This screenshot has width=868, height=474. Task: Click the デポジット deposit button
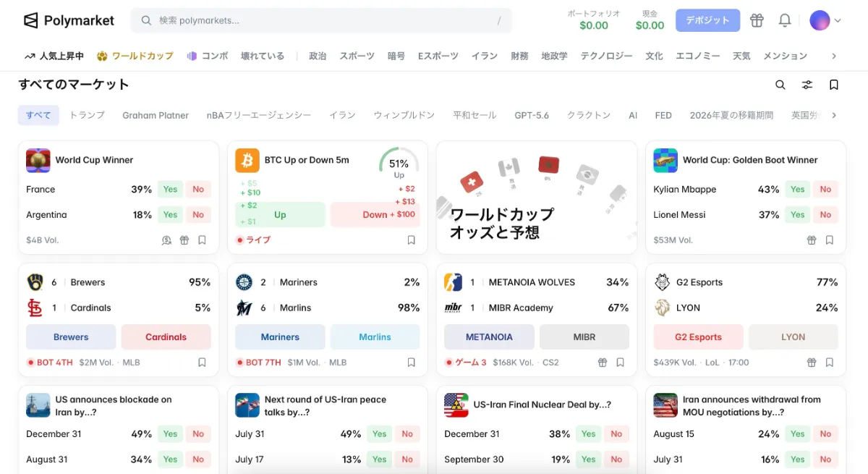tap(707, 20)
